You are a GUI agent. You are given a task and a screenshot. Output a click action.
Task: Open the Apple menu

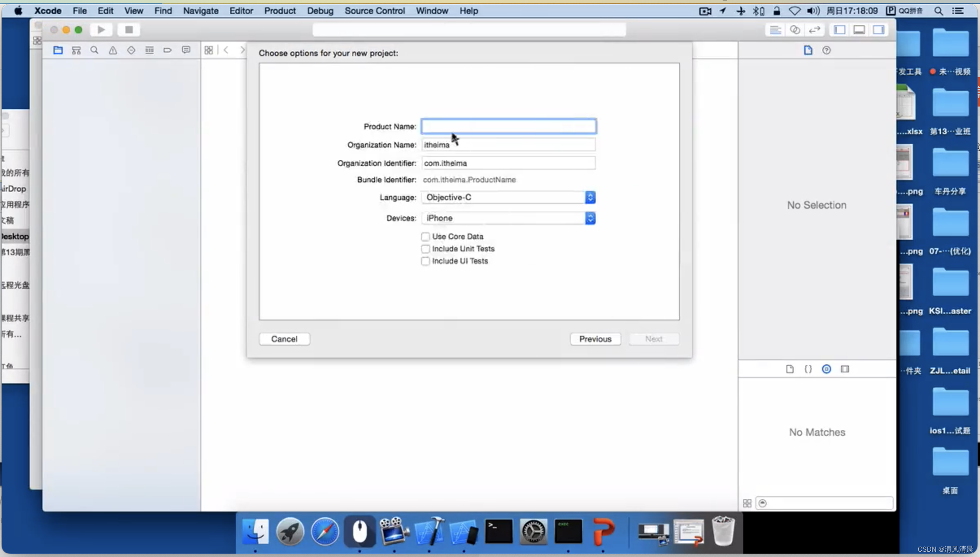click(18, 11)
